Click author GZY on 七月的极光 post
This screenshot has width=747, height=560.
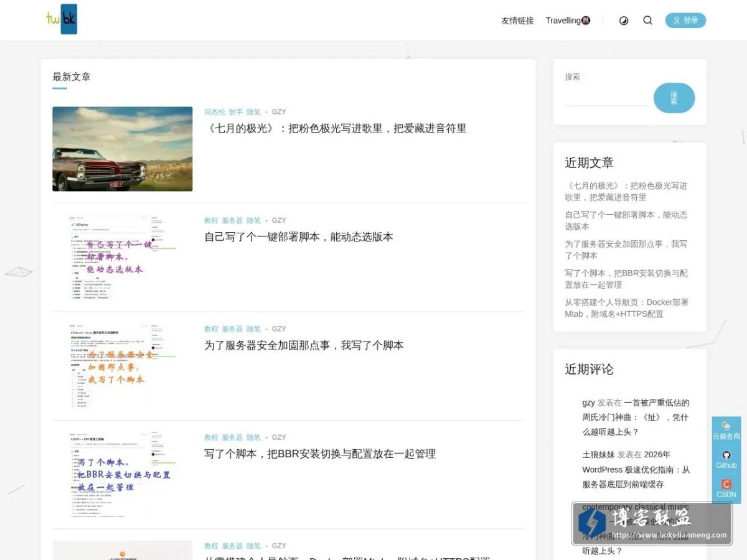click(x=279, y=112)
